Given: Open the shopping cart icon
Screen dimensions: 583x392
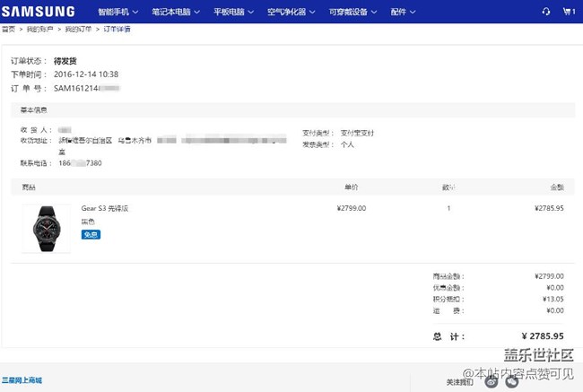Looking at the screenshot, I should point(568,13).
